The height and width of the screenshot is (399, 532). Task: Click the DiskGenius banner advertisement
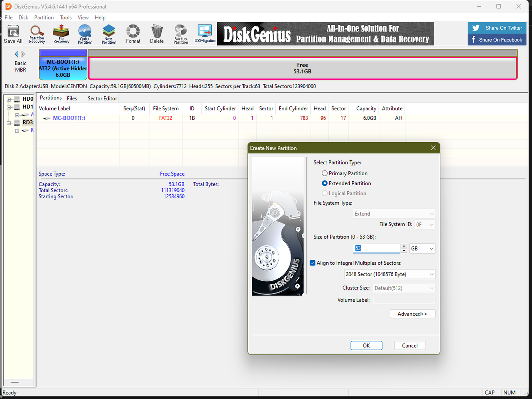click(x=325, y=34)
